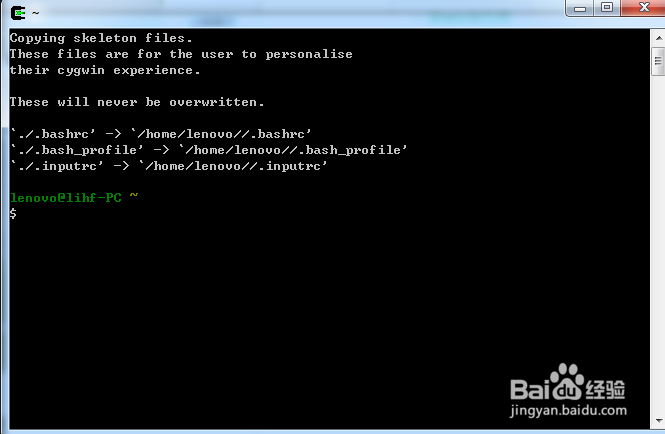Open the Cygwin terminal icon system menu
Image resolution: width=665 pixels, height=434 pixels.
18,13
